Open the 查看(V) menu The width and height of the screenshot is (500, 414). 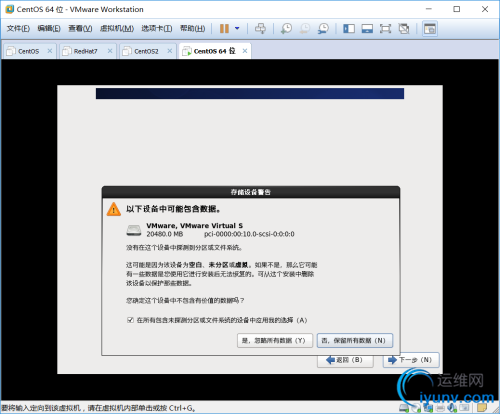[x=80, y=29]
